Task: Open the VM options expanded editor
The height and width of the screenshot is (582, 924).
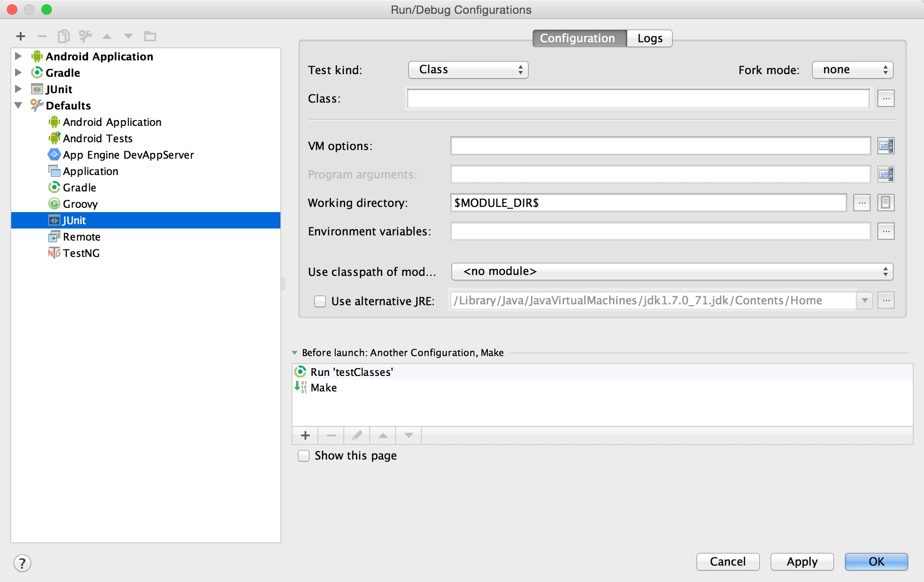Action: (886, 146)
